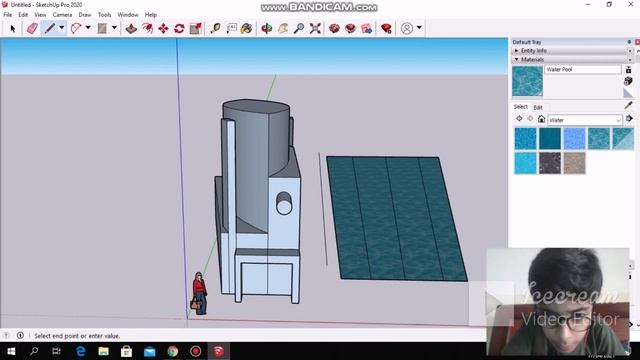Click the Create Material icon
Screen dimensions: 640x360
(629, 81)
